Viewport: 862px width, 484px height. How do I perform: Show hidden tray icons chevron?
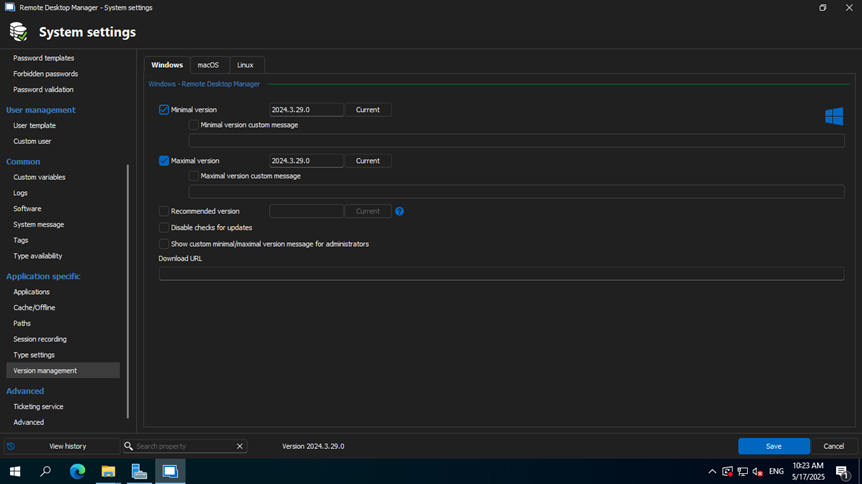coord(712,471)
